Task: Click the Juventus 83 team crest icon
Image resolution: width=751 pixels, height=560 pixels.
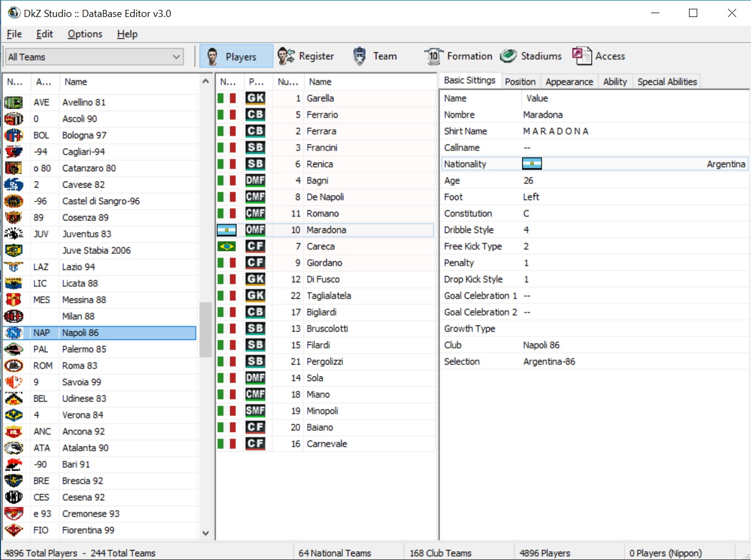Action: [14, 234]
